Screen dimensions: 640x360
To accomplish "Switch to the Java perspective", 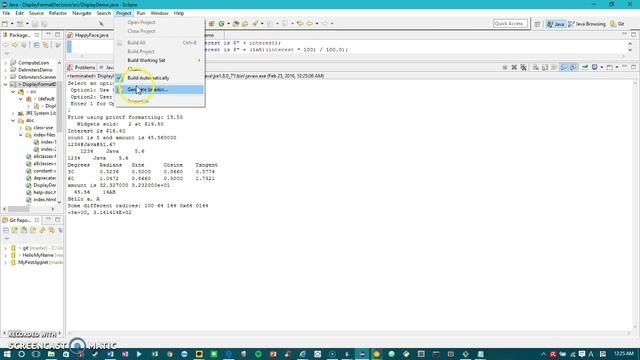I will coord(556,24).
